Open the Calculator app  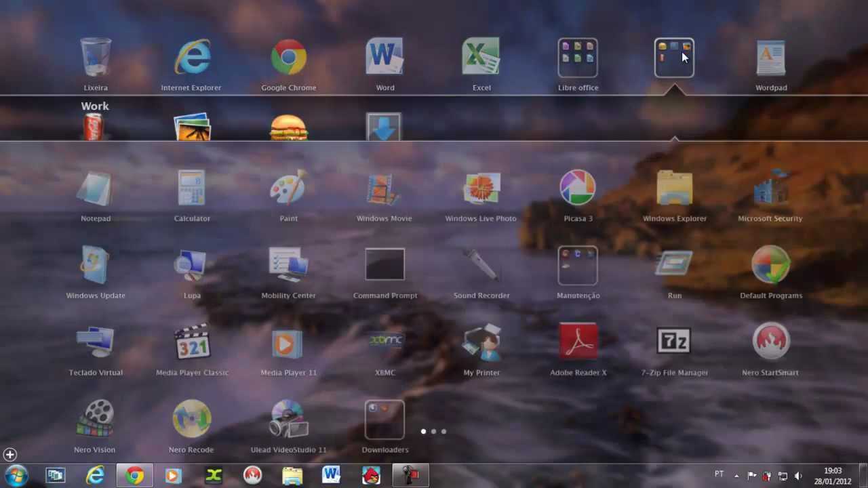click(192, 188)
